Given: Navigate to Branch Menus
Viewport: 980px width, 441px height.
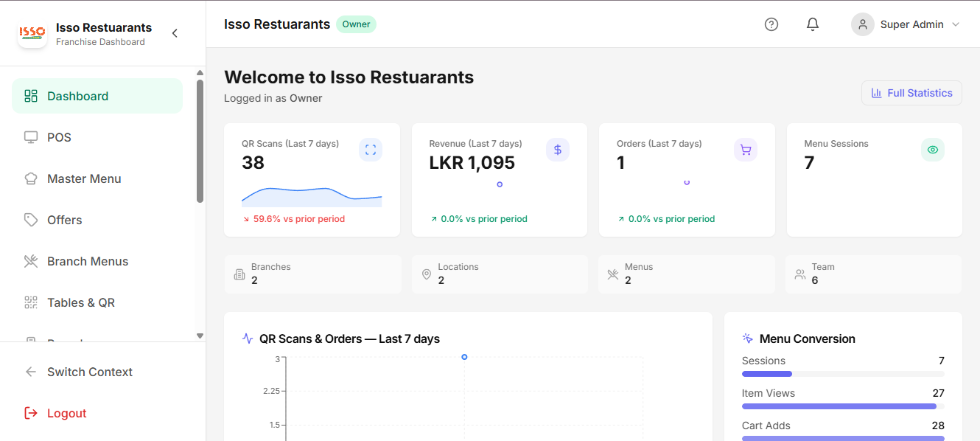Looking at the screenshot, I should coord(97,261).
